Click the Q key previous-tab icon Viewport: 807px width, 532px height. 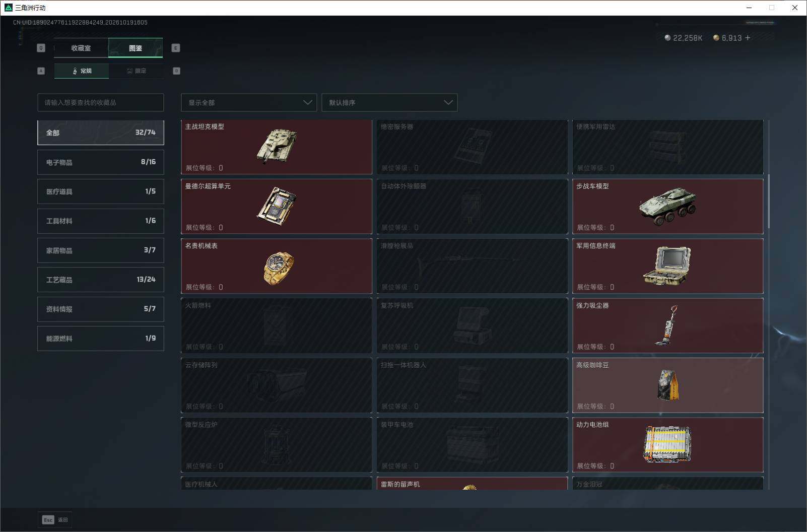coord(41,48)
